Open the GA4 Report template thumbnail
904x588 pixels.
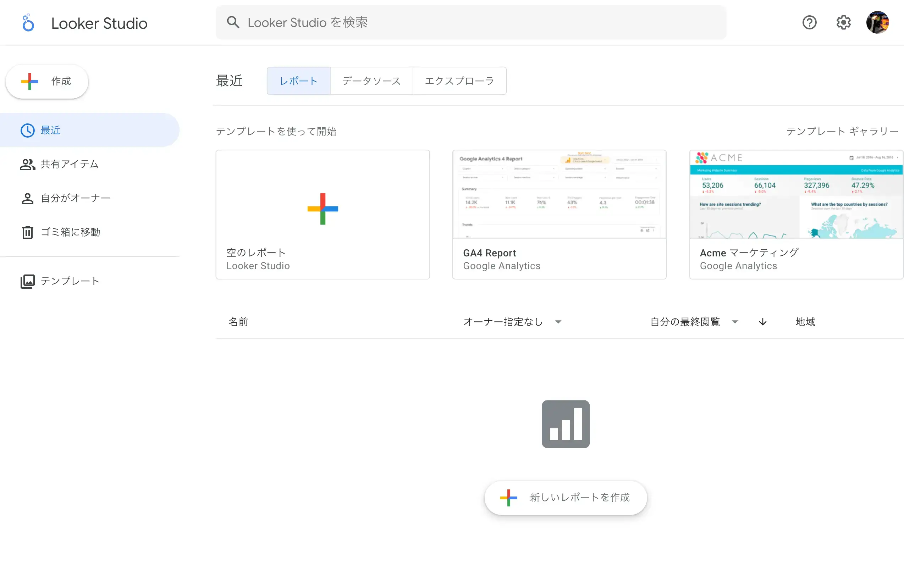[559, 194]
